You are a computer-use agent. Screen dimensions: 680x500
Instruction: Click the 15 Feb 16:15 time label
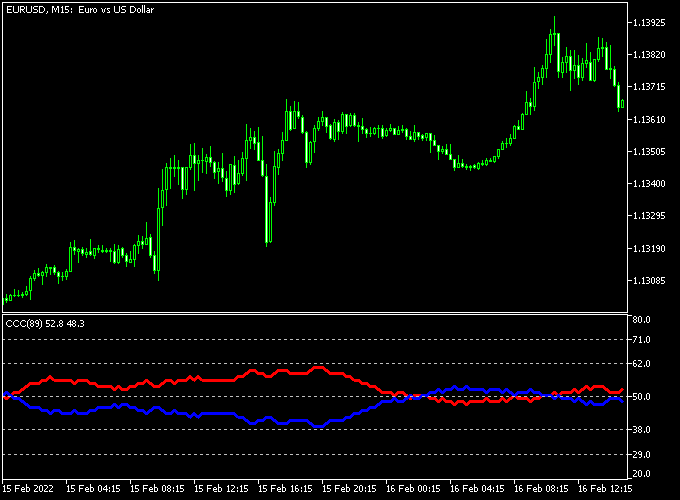click(285, 489)
